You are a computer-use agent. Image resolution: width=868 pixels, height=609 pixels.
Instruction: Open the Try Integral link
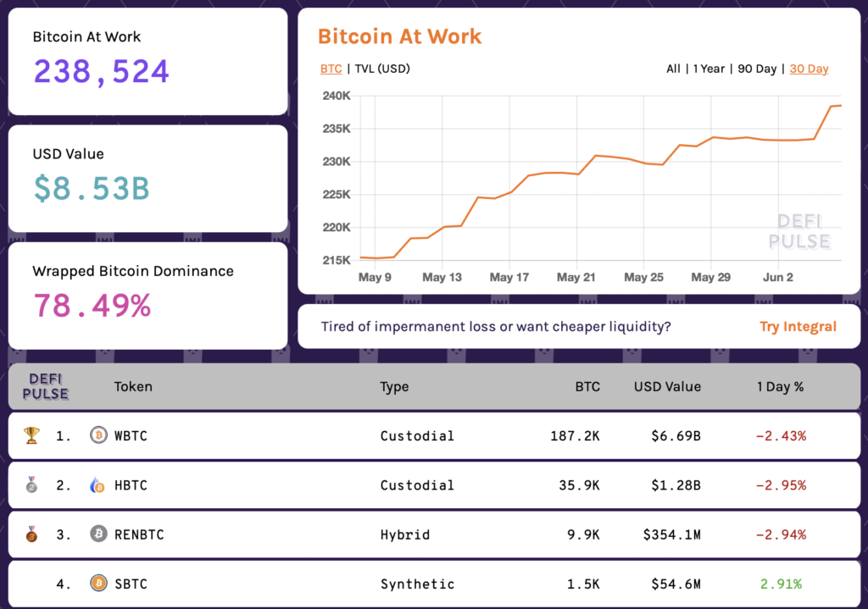[x=798, y=327]
